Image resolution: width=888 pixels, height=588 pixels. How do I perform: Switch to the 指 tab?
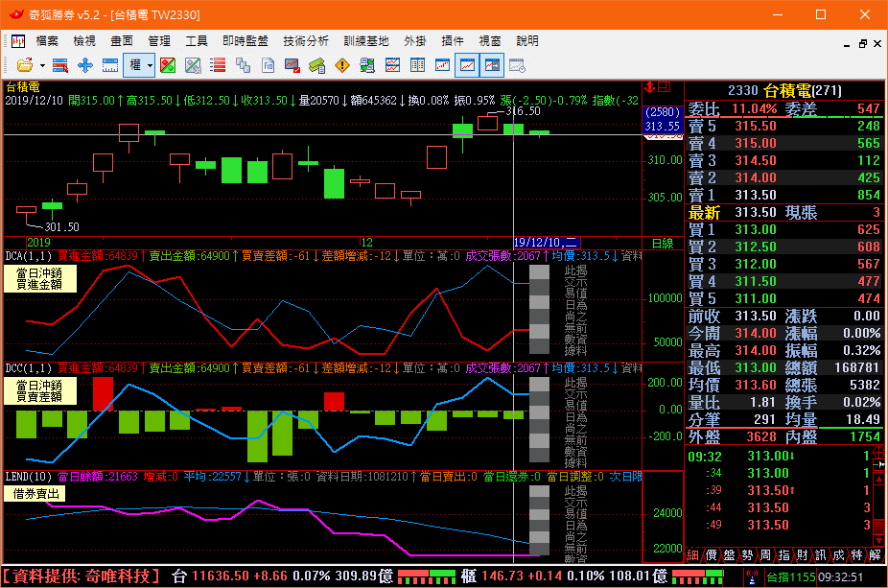click(x=783, y=555)
